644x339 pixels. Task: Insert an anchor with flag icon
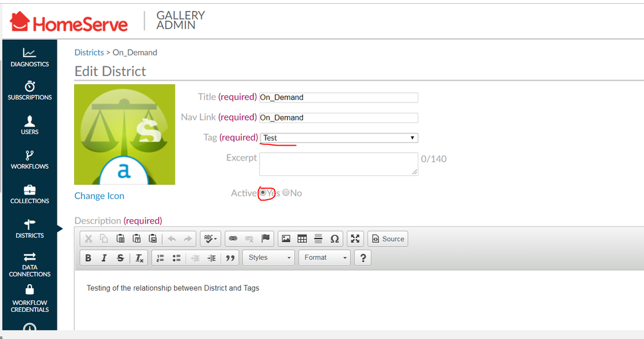click(x=266, y=238)
